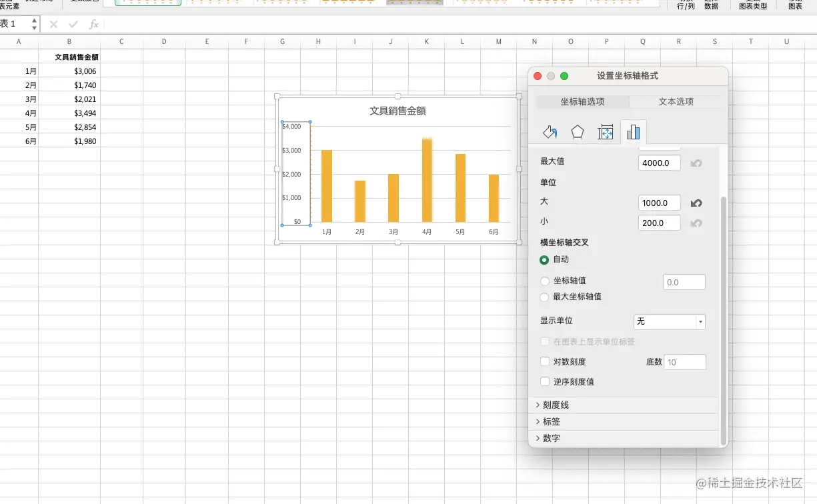Click the 5月 category label on chart
Image resolution: width=817 pixels, height=504 pixels.
pyautogui.click(x=460, y=232)
